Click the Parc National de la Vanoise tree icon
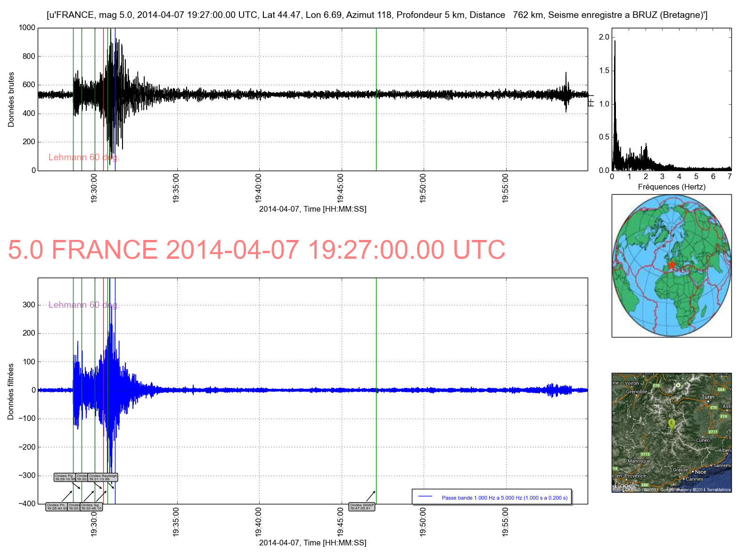This screenshot has width=754, height=560. click(678, 385)
